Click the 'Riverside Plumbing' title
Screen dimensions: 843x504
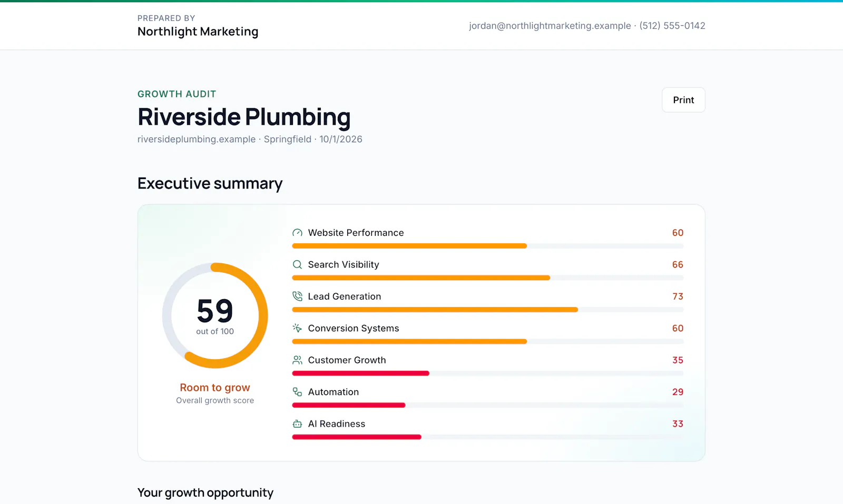click(244, 117)
